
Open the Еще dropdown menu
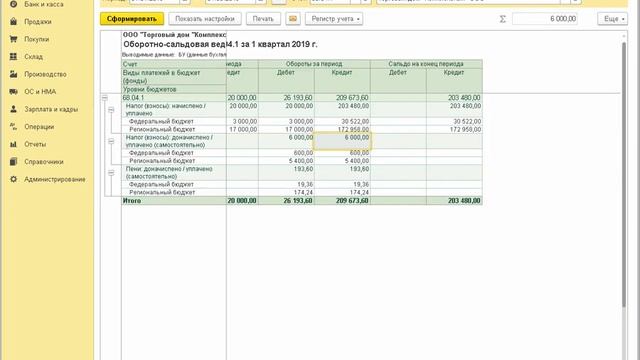pyautogui.click(x=613, y=19)
